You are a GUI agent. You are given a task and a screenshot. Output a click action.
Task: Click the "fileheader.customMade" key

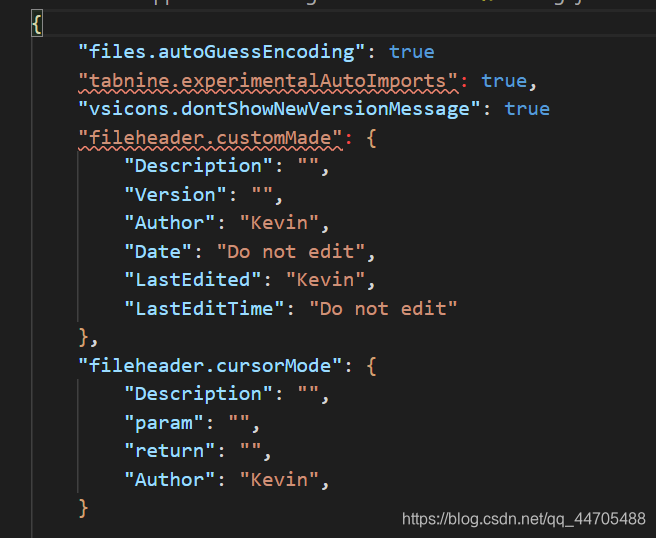point(210,138)
